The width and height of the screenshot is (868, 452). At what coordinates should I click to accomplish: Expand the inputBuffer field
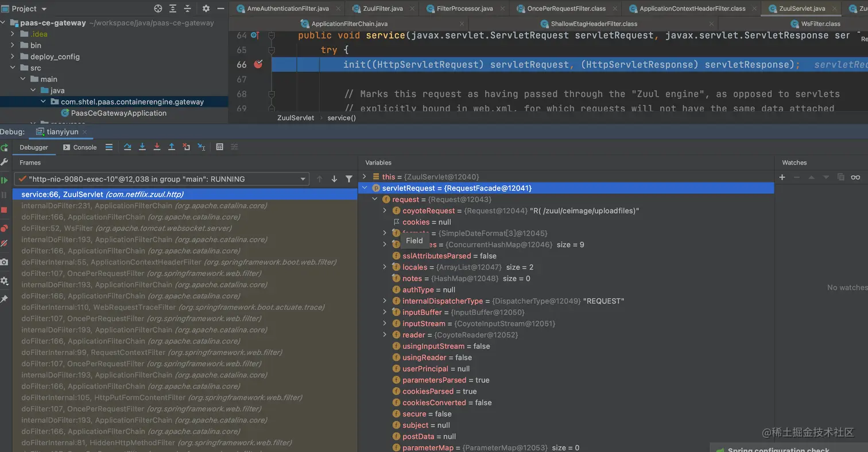click(385, 312)
